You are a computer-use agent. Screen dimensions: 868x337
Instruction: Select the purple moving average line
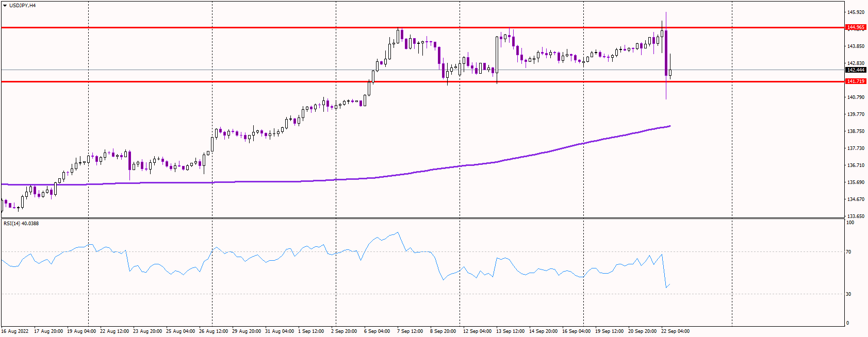335,179
